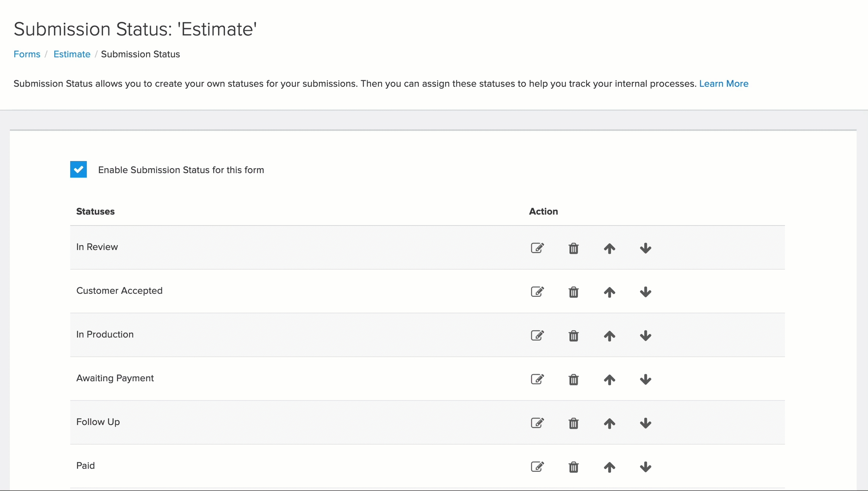Move Customer Accepted status up
This screenshot has width=868, height=491.
click(x=609, y=292)
